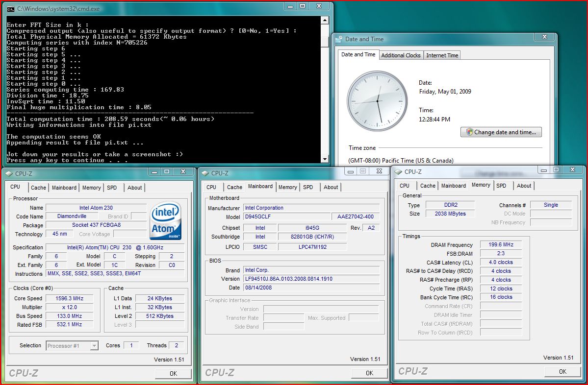The image size is (588, 385).
Task: Click OK in the left CPU-Z window
Action: tap(173, 373)
